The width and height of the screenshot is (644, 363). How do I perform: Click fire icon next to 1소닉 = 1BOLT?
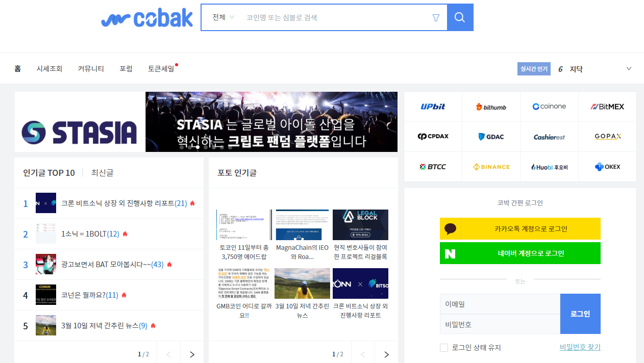coord(125,234)
